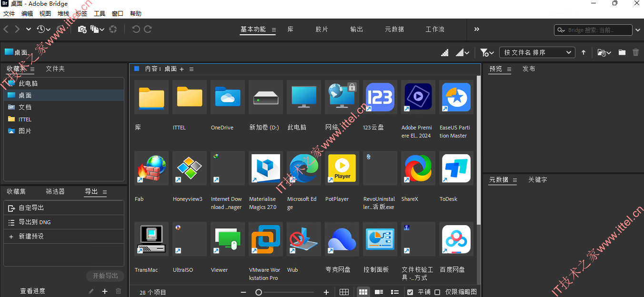The width and height of the screenshot is (644, 297).
Task: Select 文档 in the favorites list
Action: coord(64,107)
